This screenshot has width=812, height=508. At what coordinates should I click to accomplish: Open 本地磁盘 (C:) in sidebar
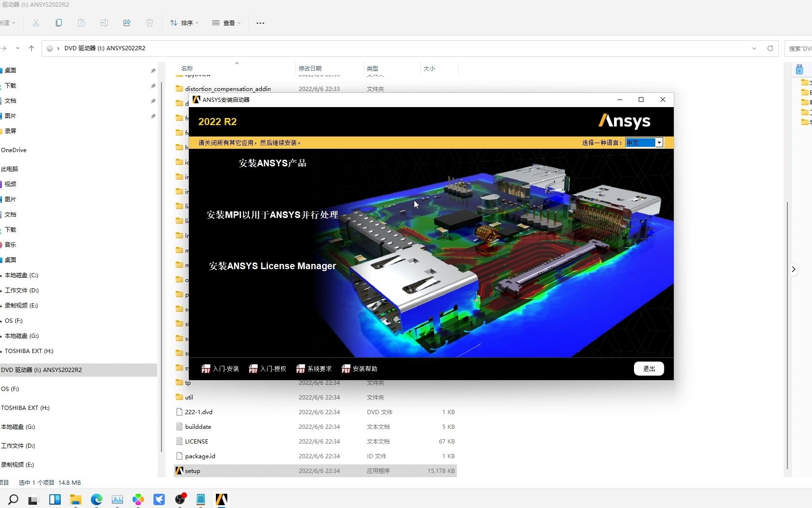21,275
